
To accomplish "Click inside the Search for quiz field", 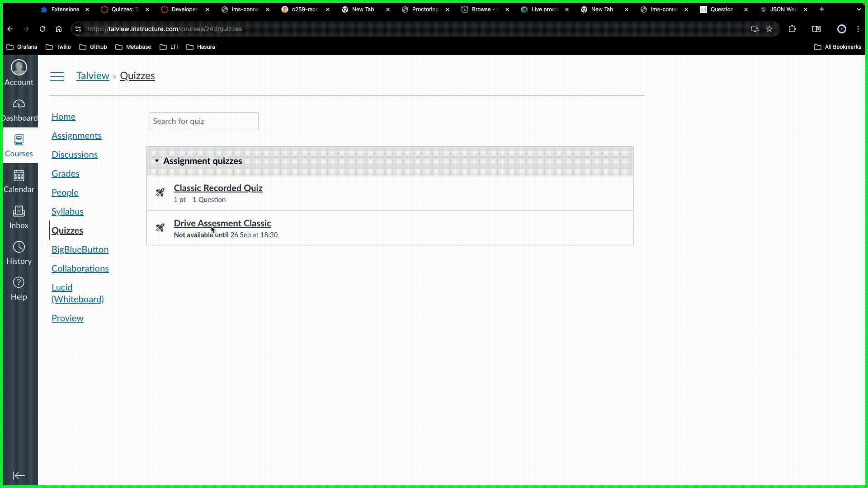I will click(x=203, y=121).
